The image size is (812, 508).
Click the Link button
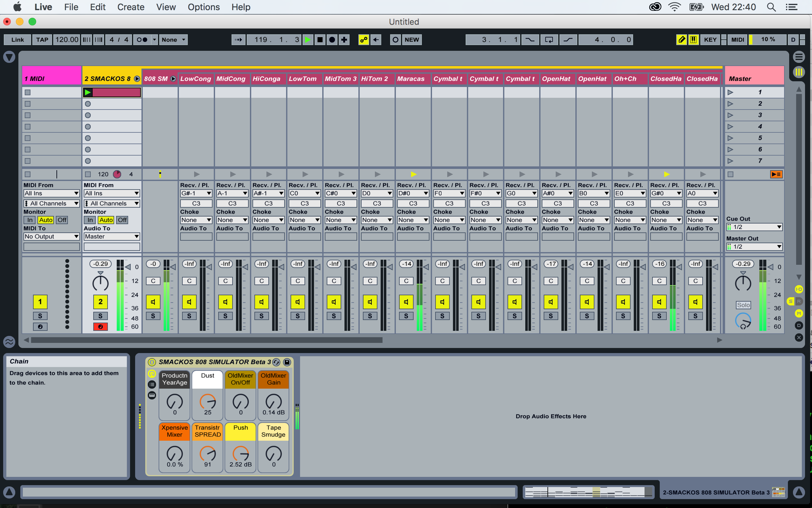(17, 40)
